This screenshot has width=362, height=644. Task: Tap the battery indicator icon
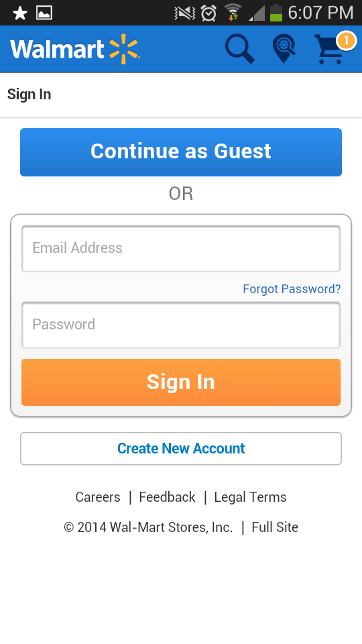point(276,12)
